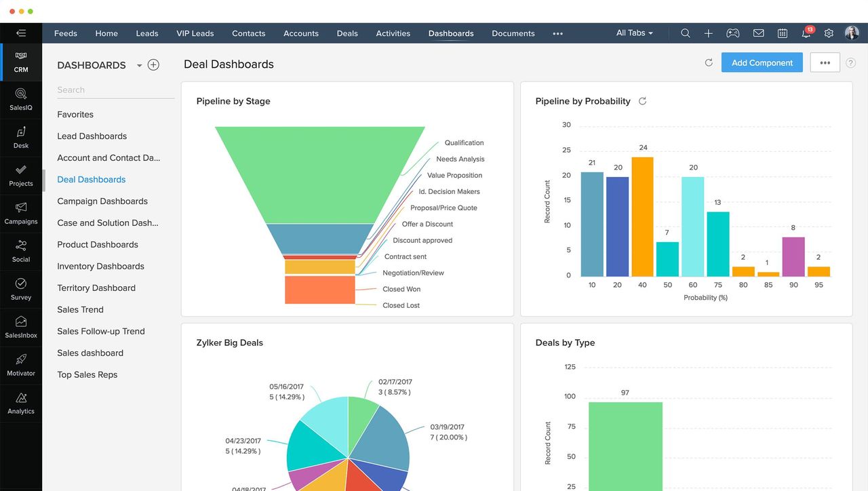
Task: Open the Documents tab
Action: click(513, 33)
